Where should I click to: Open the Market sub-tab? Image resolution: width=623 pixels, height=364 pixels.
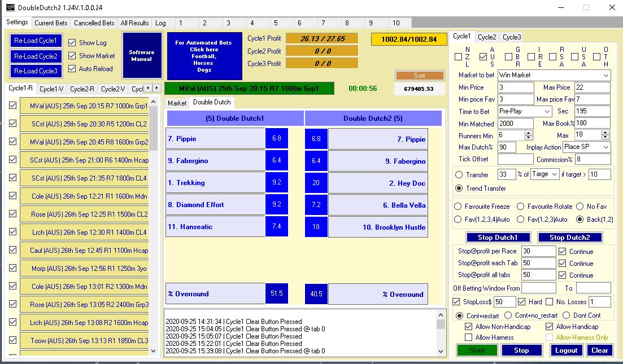177,103
